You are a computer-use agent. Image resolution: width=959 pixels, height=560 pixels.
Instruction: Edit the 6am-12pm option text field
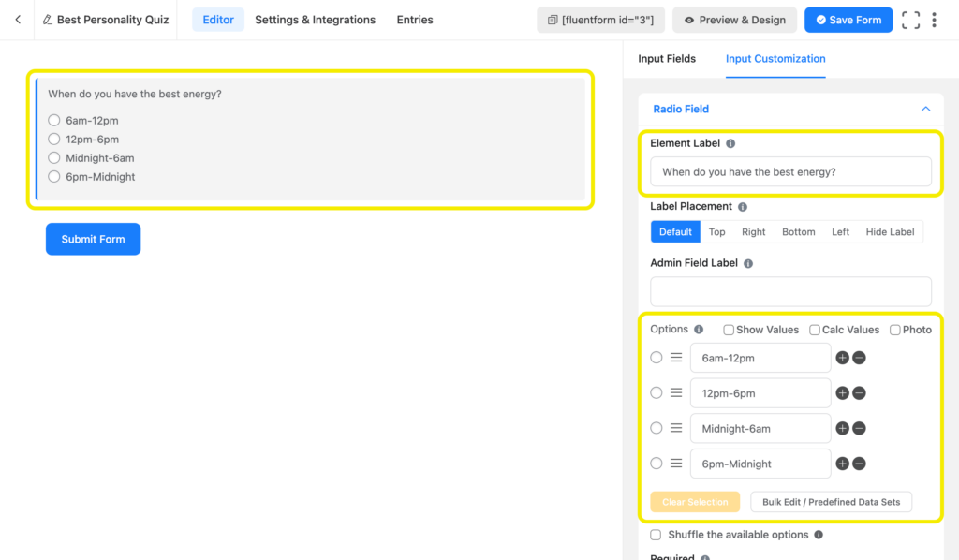tap(760, 358)
